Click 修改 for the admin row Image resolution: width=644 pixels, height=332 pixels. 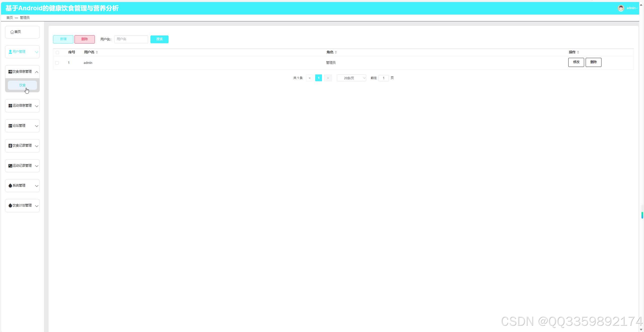coord(576,62)
